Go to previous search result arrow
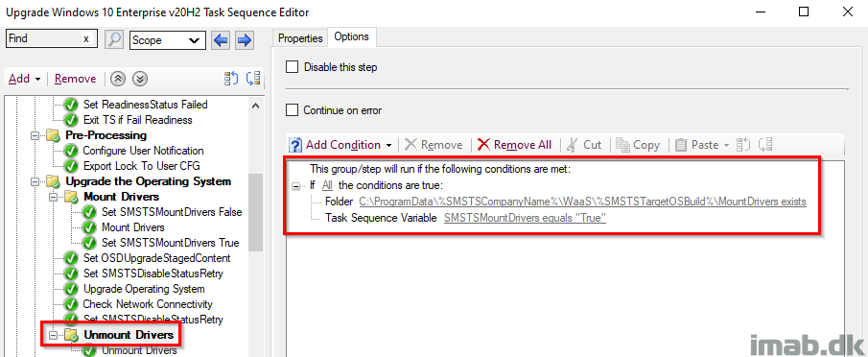 pyautogui.click(x=221, y=40)
